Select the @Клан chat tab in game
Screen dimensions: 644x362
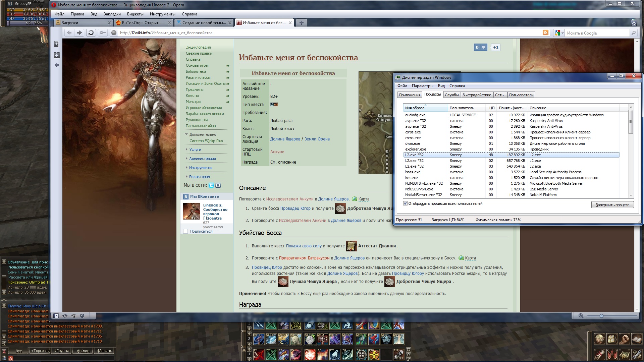click(83, 351)
